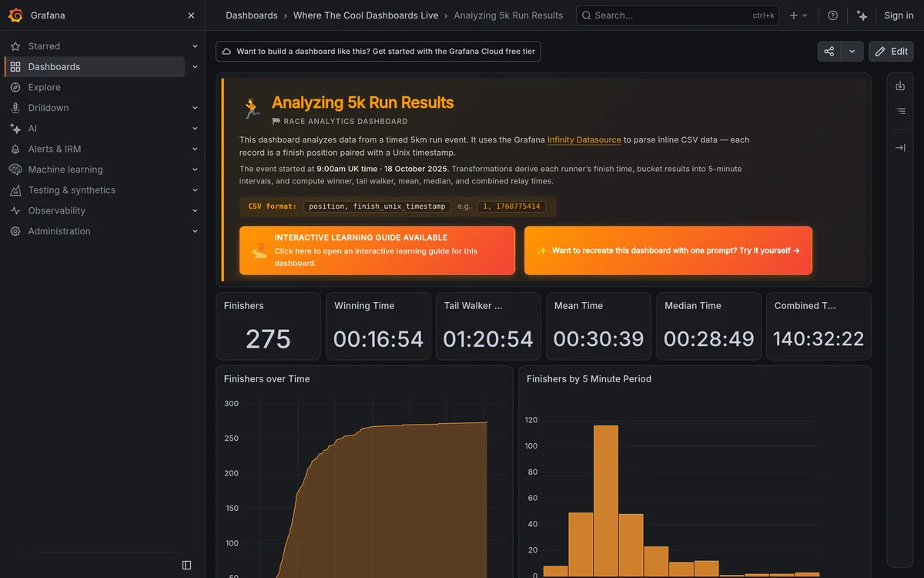Image resolution: width=924 pixels, height=578 pixels.
Task: Click the Combined time value 140:32:22
Action: [819, 339]
